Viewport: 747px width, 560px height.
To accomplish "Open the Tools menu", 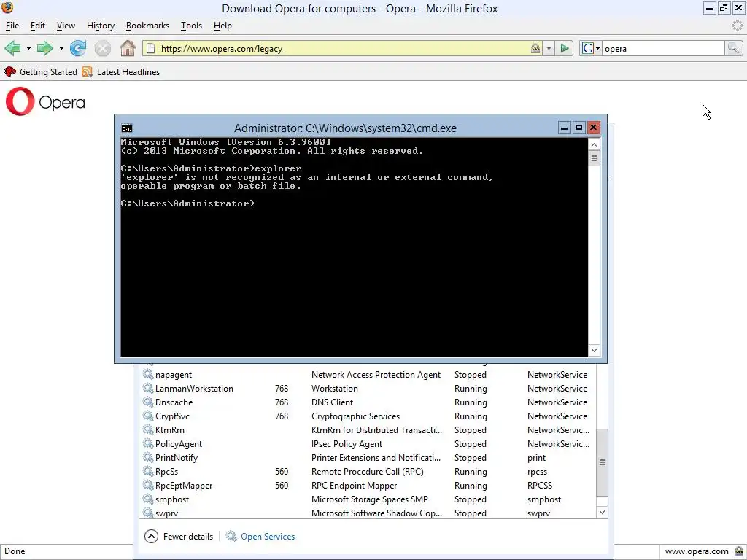I will pos(191,26).
